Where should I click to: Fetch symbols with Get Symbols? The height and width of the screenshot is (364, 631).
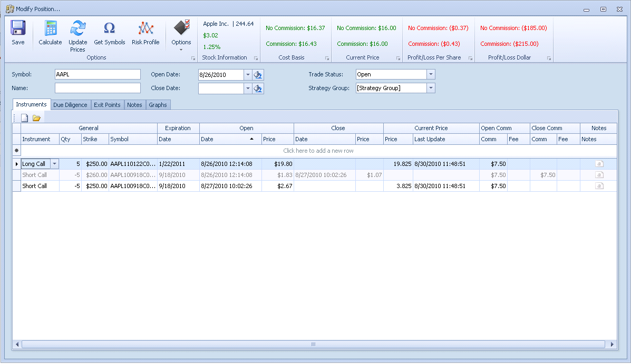[x=110, y=32]
